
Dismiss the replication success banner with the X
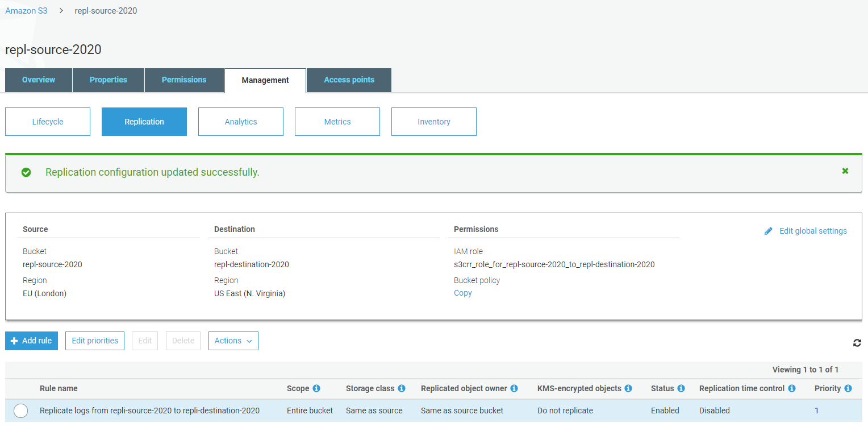point(845,171)
